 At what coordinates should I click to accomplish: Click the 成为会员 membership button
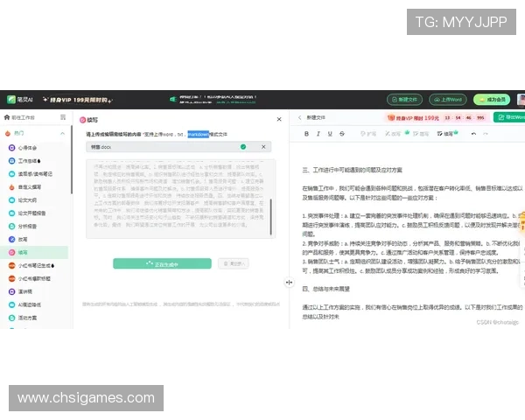click(x=492, y=100)
